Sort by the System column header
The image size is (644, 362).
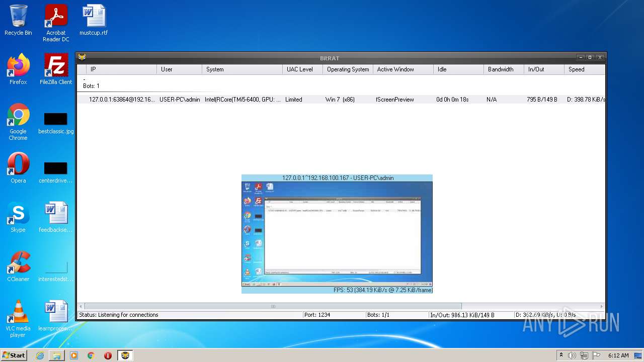coord(242,69)
